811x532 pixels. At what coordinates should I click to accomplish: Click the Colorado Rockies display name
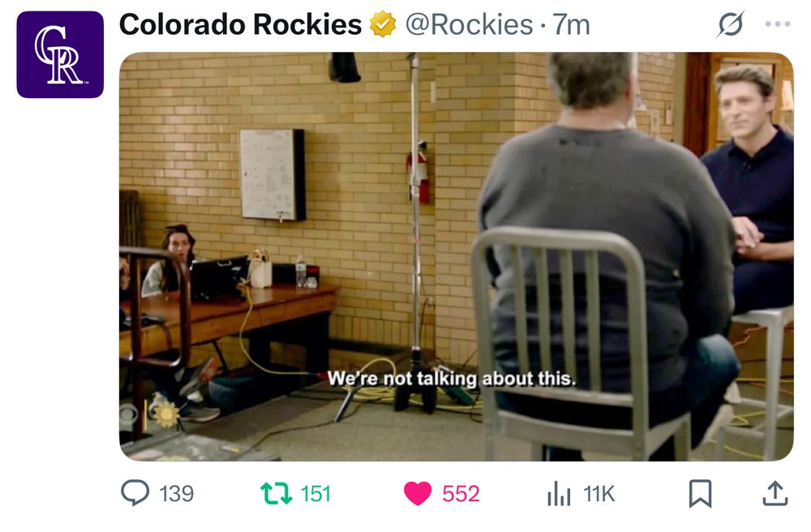point(240,24)
